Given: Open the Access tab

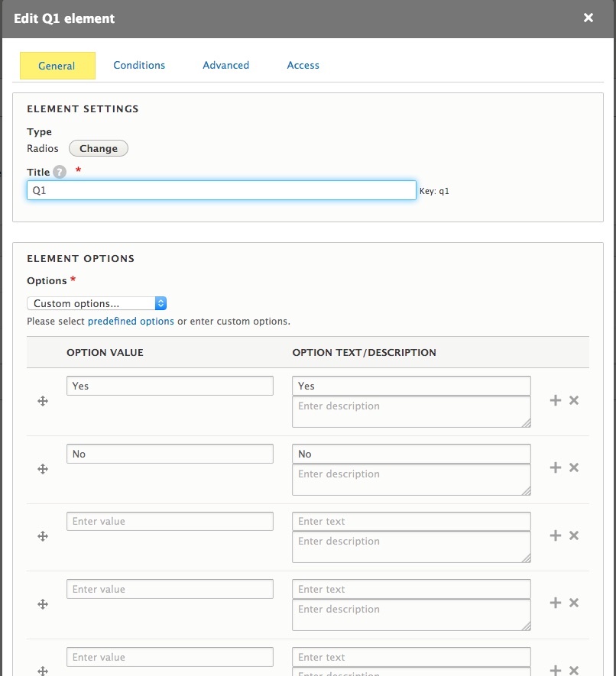Looking at the screenshot, I should coord(303,65).
